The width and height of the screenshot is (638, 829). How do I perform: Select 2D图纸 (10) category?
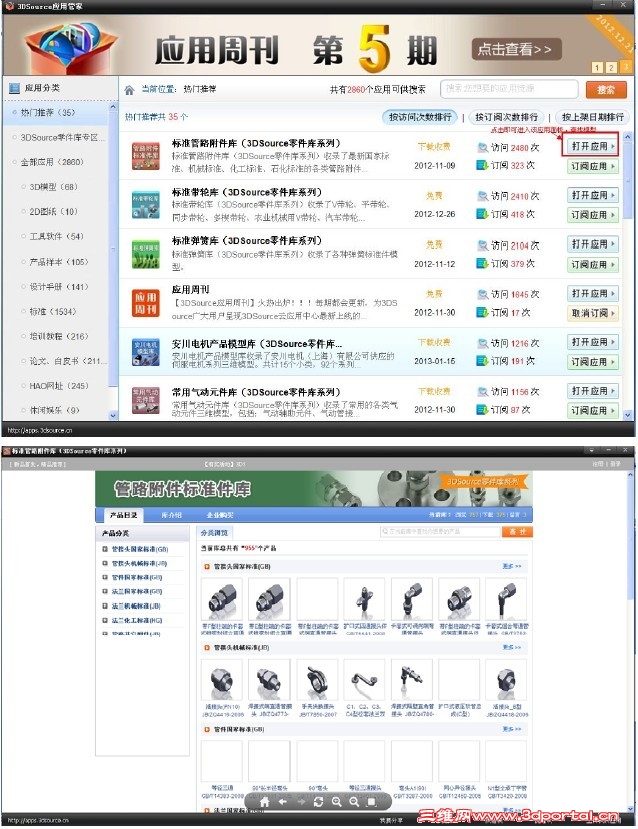point(53,211)
